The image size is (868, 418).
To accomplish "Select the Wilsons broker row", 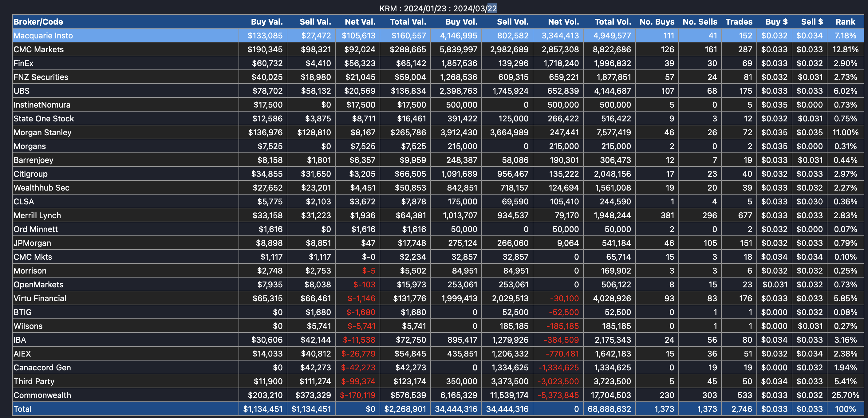I will point(438,326).
